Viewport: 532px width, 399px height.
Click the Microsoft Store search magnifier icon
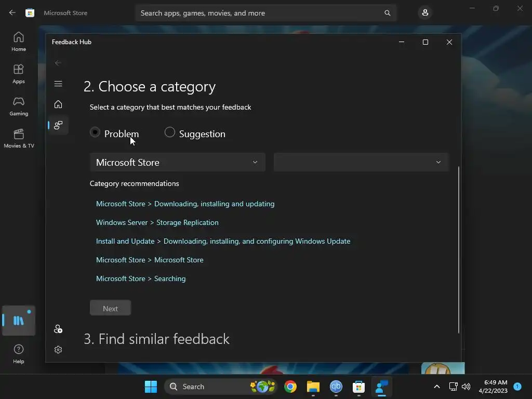pos(387,13)
